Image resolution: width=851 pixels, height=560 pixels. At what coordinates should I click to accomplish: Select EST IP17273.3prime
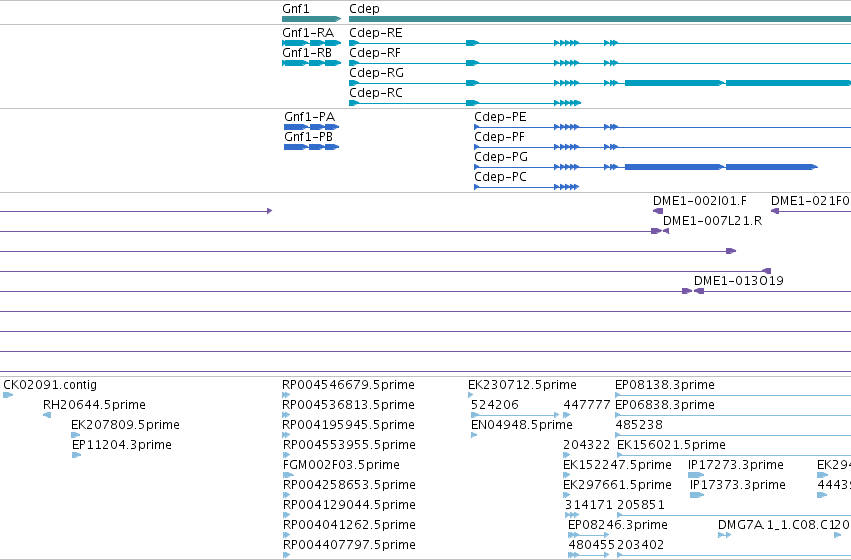pos(735,466)
